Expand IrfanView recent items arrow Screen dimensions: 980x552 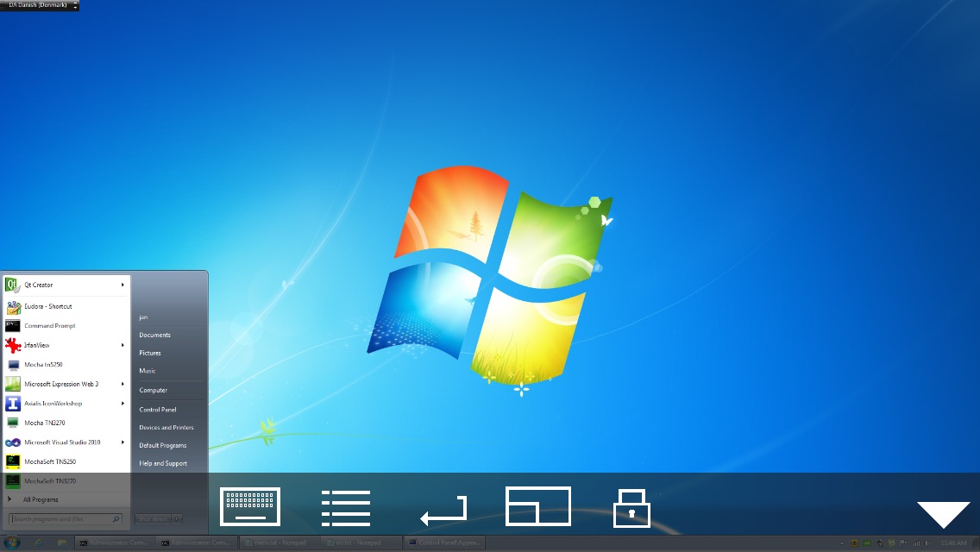122,345
